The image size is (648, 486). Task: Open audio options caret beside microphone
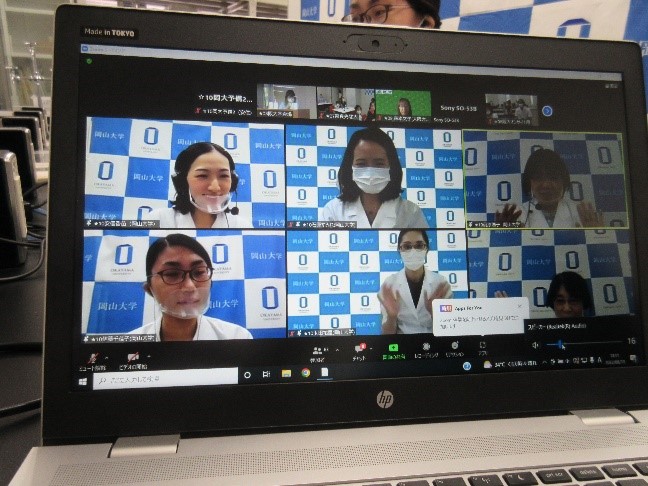(107, 357)
